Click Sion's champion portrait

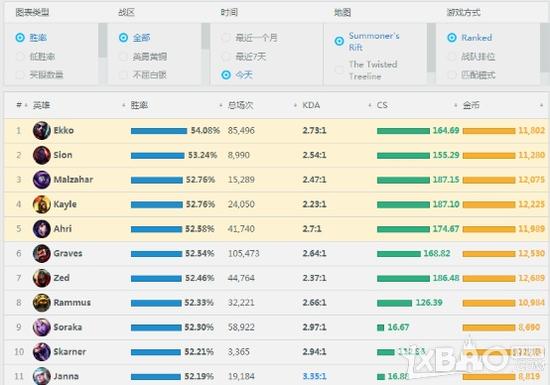pyautogui.click(x=42, y=155)
